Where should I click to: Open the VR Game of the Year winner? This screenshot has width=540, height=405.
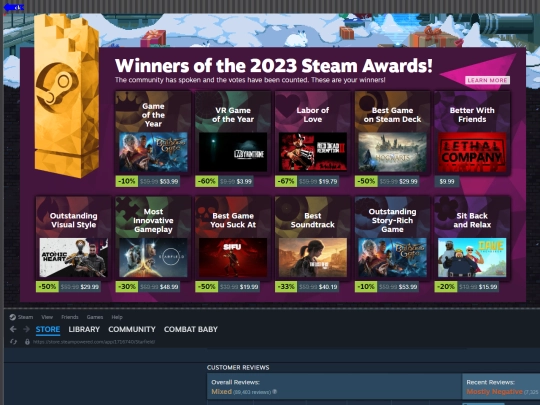pyautogui.click(x=233, y=152)
